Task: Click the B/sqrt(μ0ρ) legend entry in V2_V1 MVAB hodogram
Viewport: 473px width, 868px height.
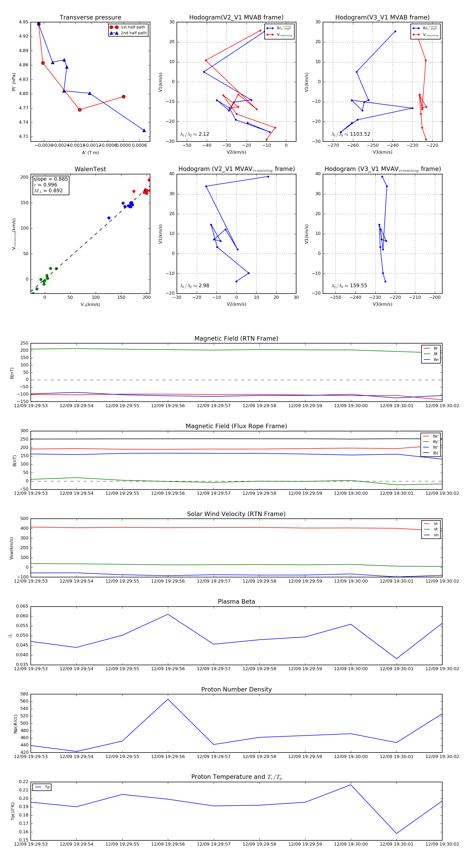Action: click(x=279, y=28)
